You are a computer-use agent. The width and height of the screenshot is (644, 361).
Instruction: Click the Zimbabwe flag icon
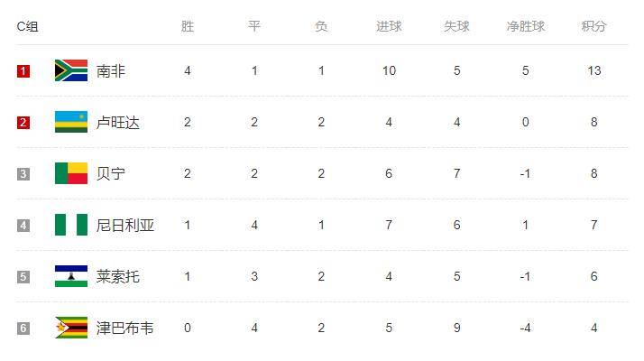click(x=71, y=328)
